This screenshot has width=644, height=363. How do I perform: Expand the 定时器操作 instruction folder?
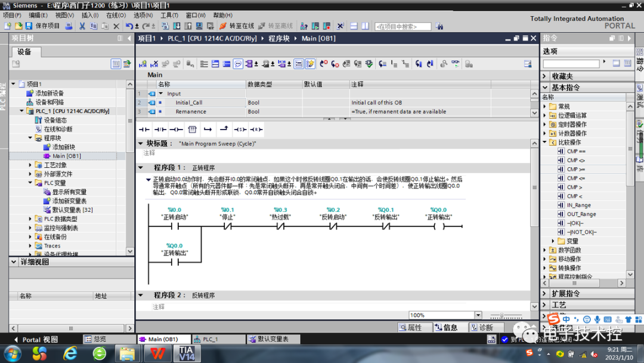[545, 124]
